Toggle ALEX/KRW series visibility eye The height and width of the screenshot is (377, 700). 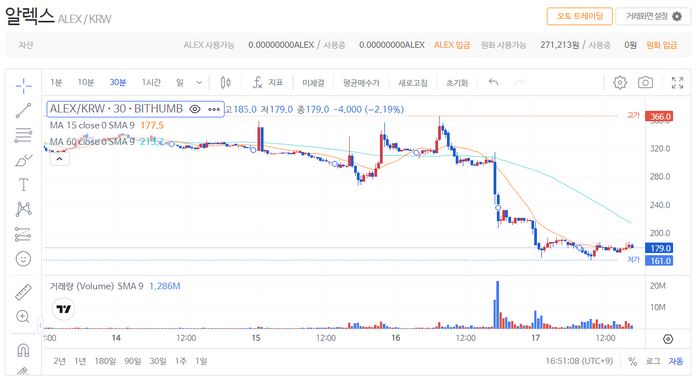(x=195, y=109)
